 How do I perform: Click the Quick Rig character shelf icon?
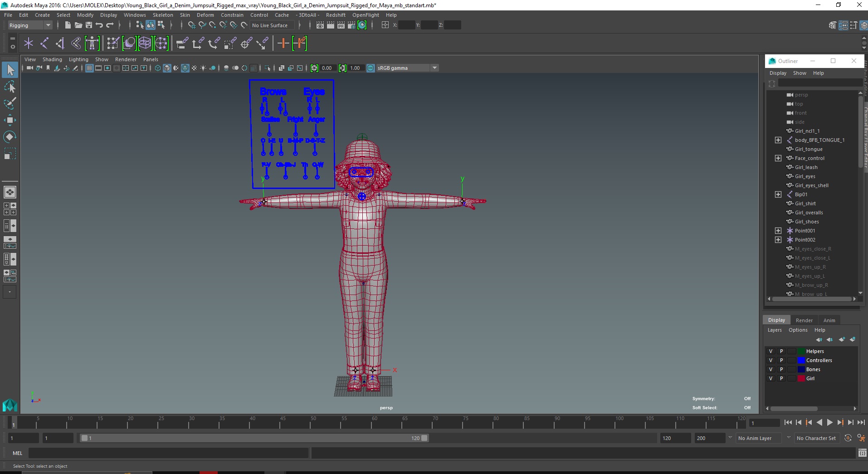92,44
